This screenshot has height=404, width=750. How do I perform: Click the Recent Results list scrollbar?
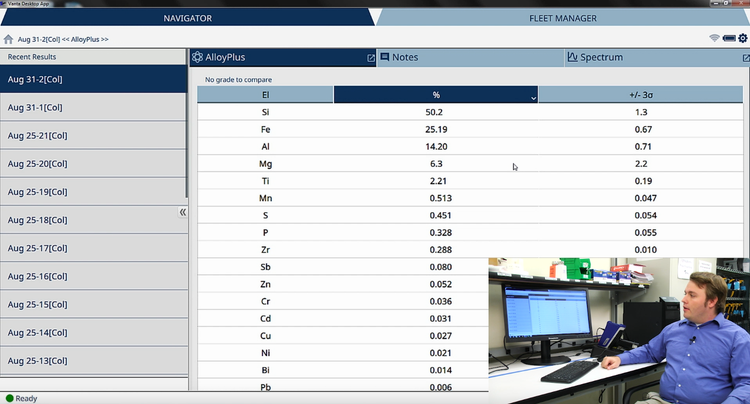click(187, 130)
